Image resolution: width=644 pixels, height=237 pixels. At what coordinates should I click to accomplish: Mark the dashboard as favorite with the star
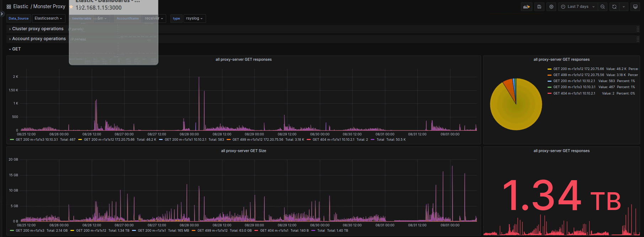[71, 7]
